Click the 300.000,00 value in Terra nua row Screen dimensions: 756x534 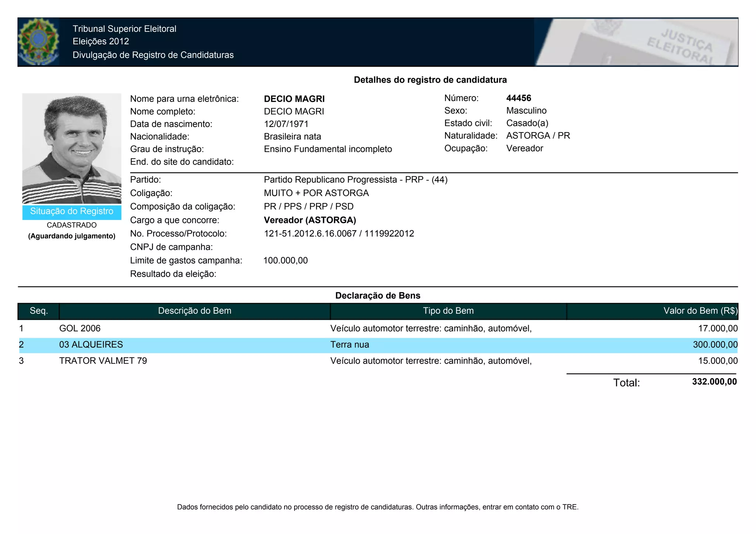coord(715,345)
